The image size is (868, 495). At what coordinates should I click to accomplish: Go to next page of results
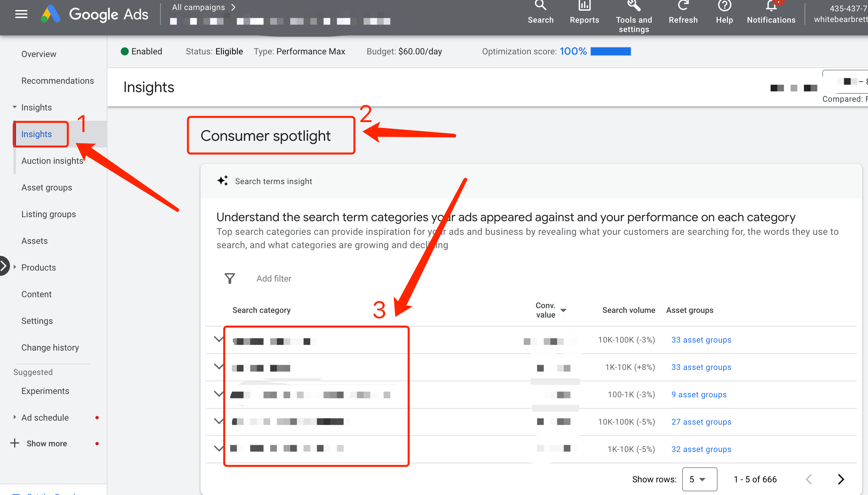coord(840,479)
